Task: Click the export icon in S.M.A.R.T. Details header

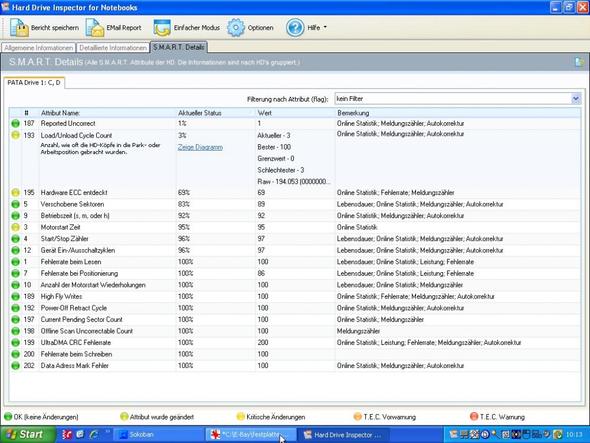Action: [x=579, y=62]
